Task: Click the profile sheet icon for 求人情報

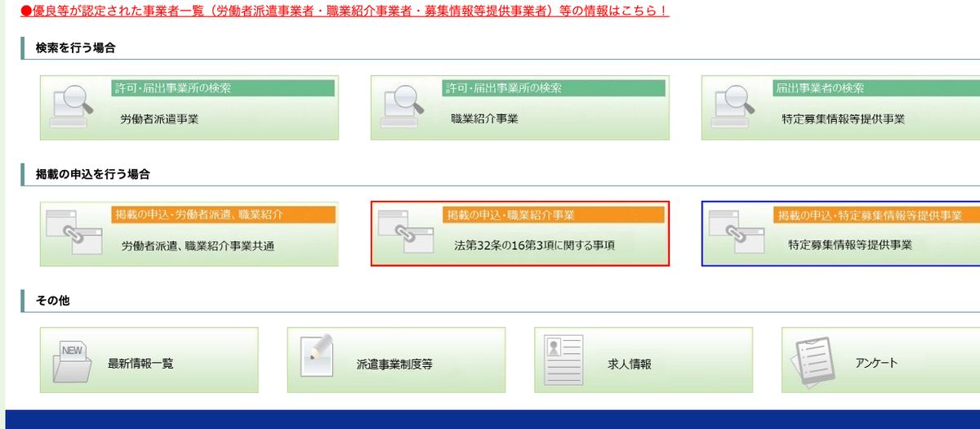Action: tap(563, 360)
